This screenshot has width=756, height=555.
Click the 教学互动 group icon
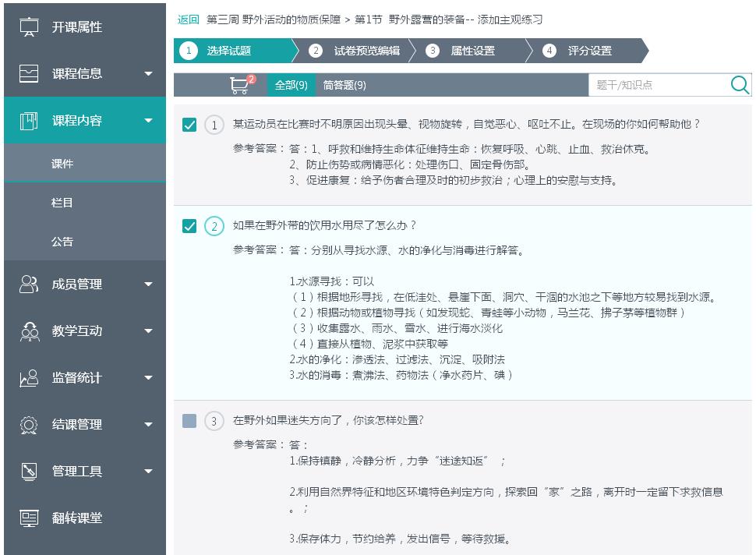tap(29, 331)
